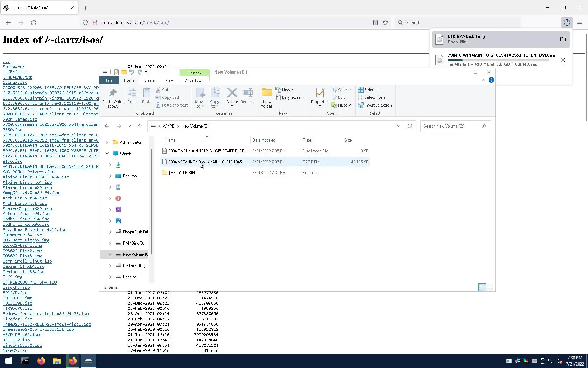Reload the Firefox page
This screenshot has height=368, width=588.
tap(34, 22)
